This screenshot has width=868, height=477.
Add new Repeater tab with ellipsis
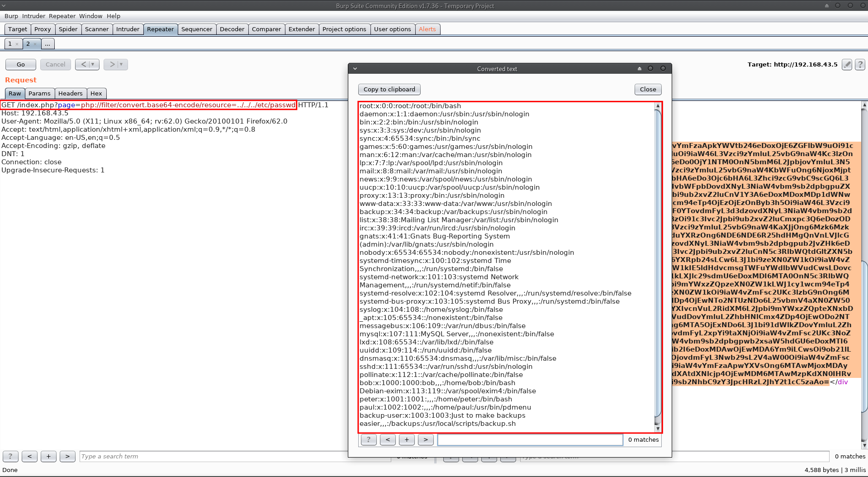(47, 44)
